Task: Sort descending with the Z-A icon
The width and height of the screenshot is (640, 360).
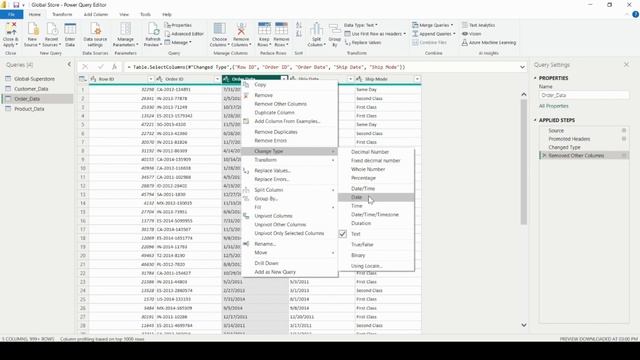Action: (x=299, y=34)
